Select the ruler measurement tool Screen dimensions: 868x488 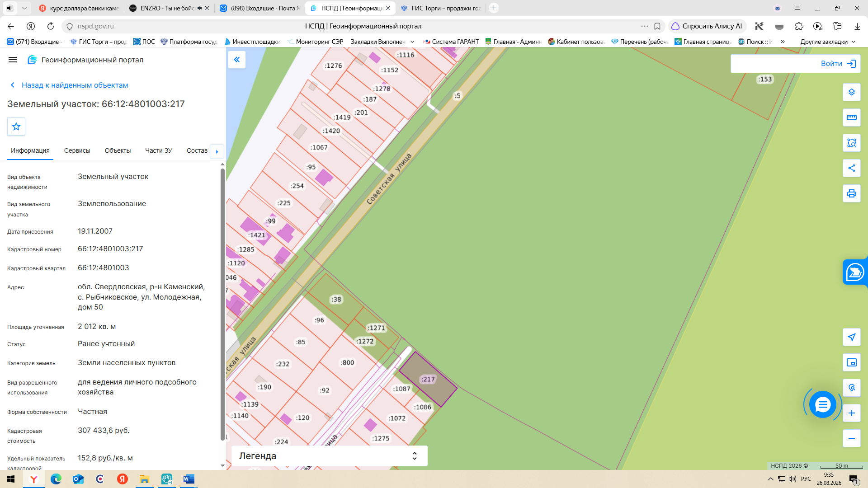(852, 117)
